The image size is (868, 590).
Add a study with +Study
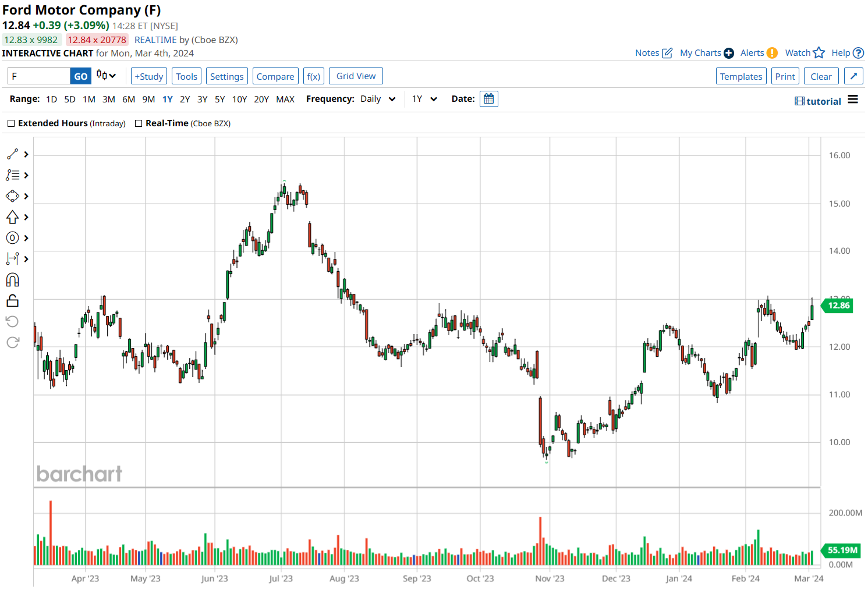pos(149,76)
